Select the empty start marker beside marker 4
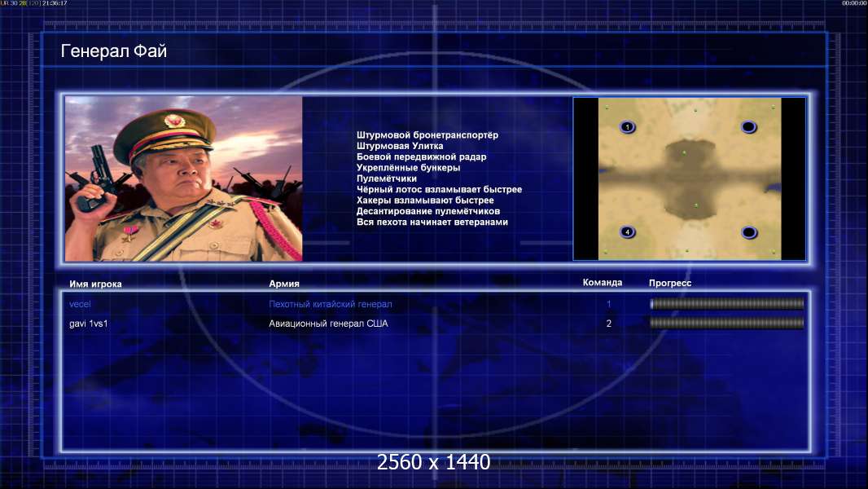Screen dimensions: 868x489 pyautogui.click(x=749, y=232)
